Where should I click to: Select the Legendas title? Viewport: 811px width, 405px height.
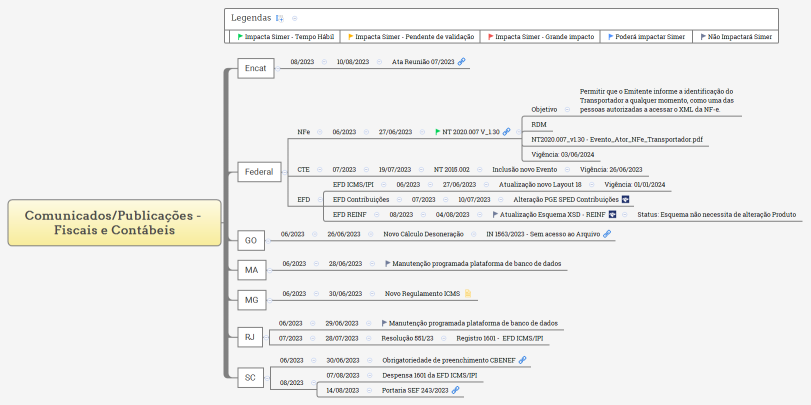(x=251, y=18)
